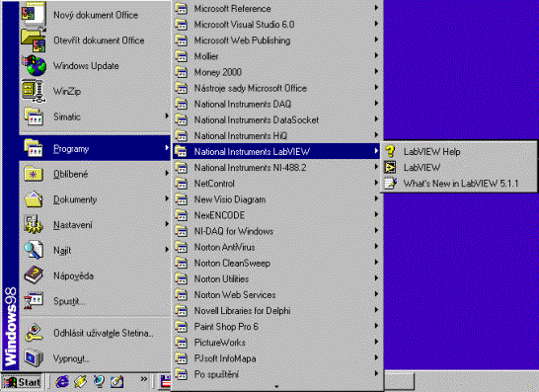Open NI-DAQ for Windows folder
Viewport: 539px width, 392px height.
276,231
